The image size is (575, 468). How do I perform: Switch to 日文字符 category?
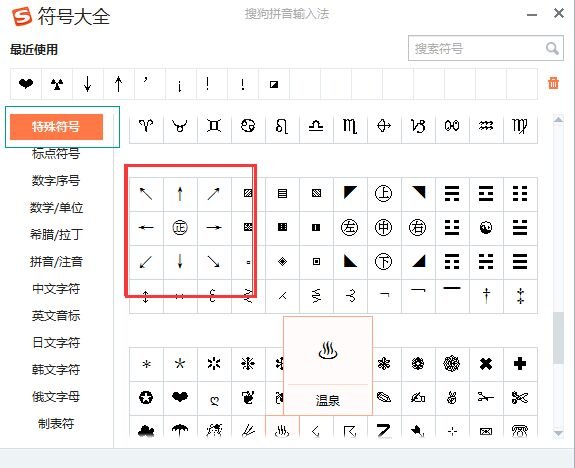(56, 343)
